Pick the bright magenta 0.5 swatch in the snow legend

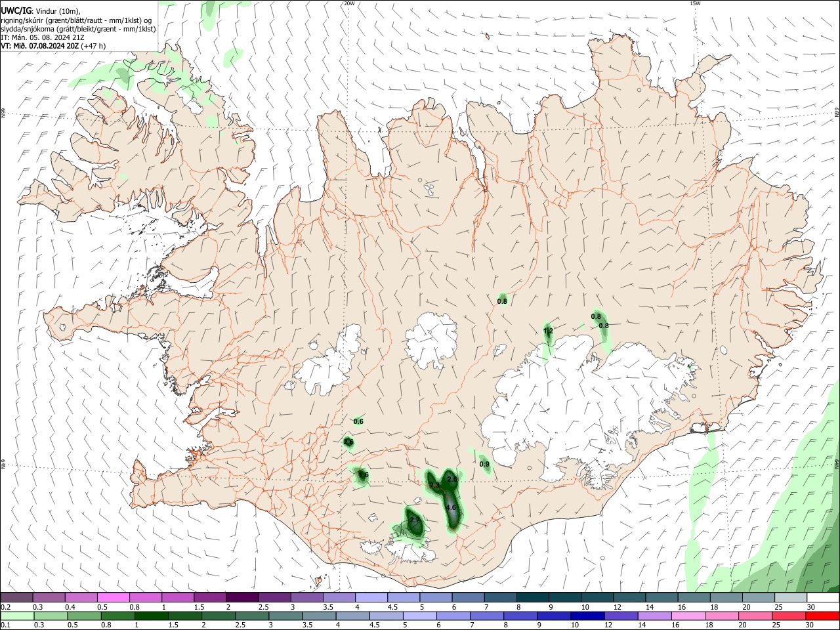pyautogui.click(x=114, y=598)
